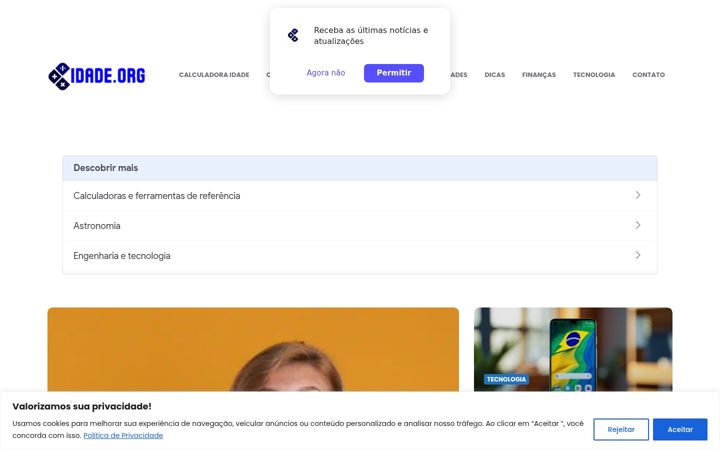
Task: Open the Brazil flag phone article thumbnail
Action: pyautogui.click(x=573, y=349)
